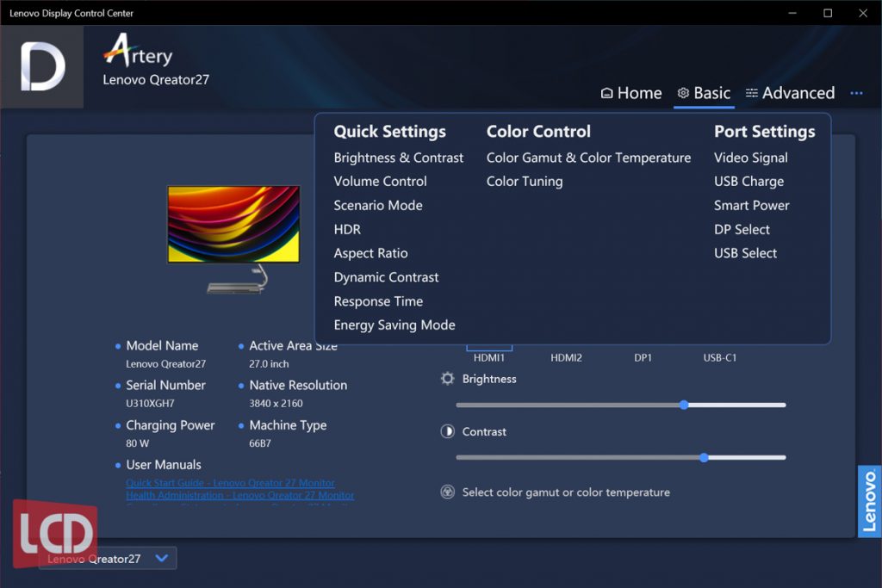Open Smart Power setting
Image resolution: width=882 pixels, height=588 pixels.
click(x=751, y=206)
